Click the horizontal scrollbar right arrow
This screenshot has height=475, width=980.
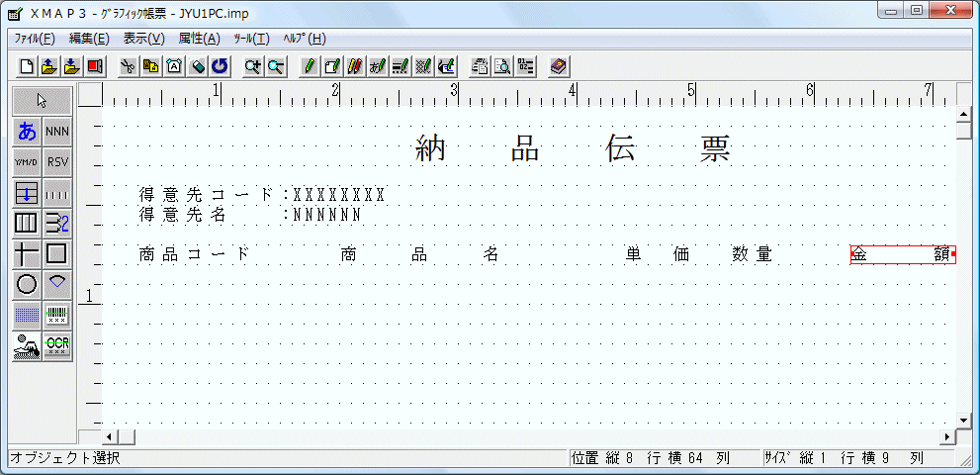tap(948, 436)
